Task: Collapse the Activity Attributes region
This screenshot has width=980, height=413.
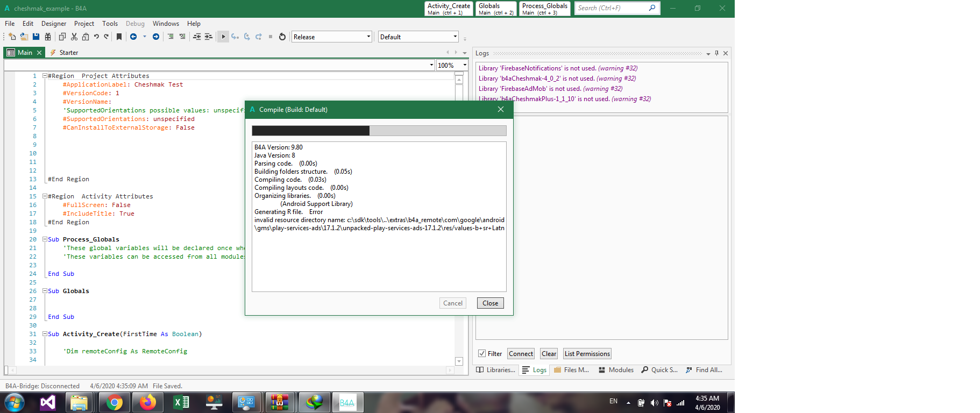Action: click(x=45, y=196)
